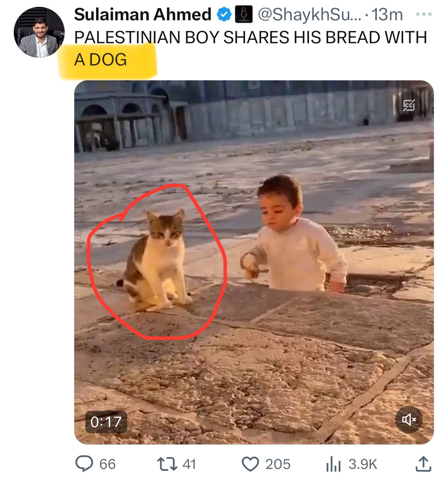The image size is (448, 480).
Task: Repost the tweet using the retweet icon
Action: point(167,464)
